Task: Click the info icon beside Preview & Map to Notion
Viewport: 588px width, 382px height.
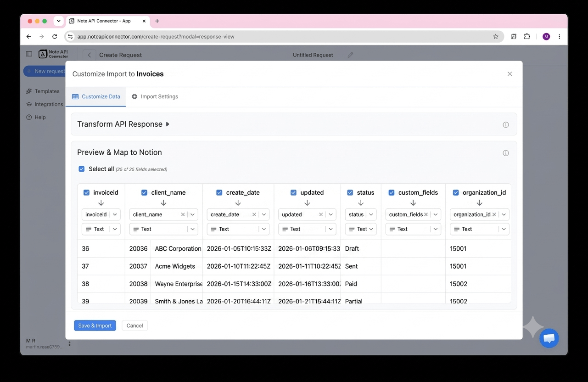Action: 506,153
